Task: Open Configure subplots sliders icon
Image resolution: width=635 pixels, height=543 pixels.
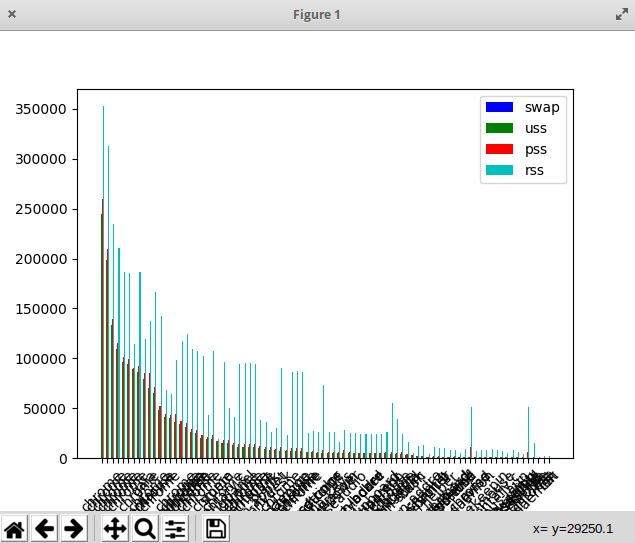Action: coord(175,528)
